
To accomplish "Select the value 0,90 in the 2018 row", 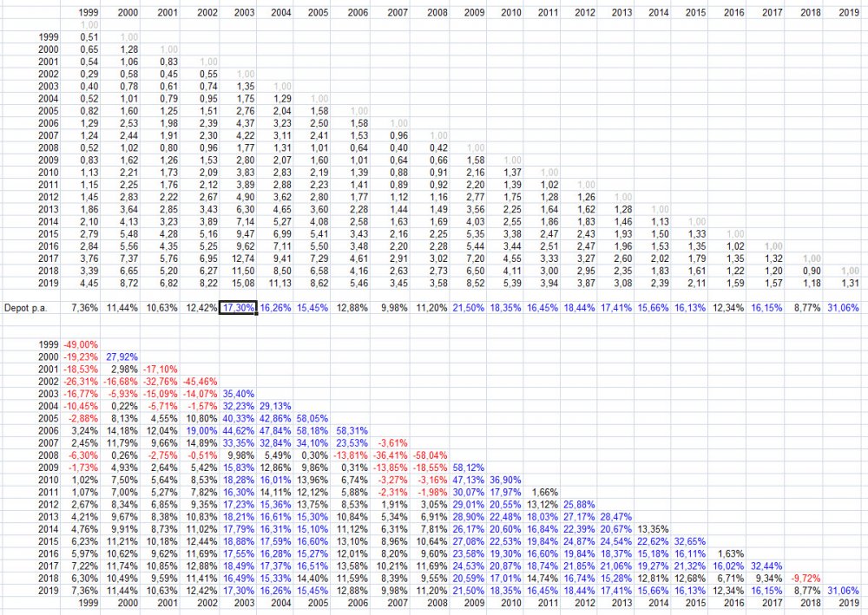I will (812, 271).
